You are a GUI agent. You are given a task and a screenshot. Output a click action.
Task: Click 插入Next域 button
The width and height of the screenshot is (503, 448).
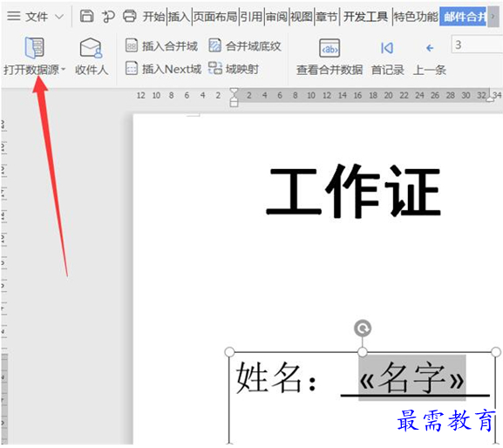[163, 69]
